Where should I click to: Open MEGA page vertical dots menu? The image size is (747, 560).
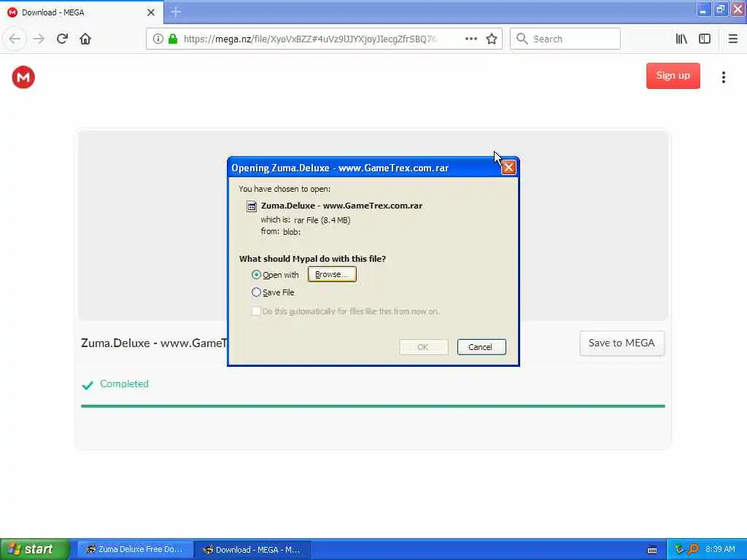tap(723, 77)
